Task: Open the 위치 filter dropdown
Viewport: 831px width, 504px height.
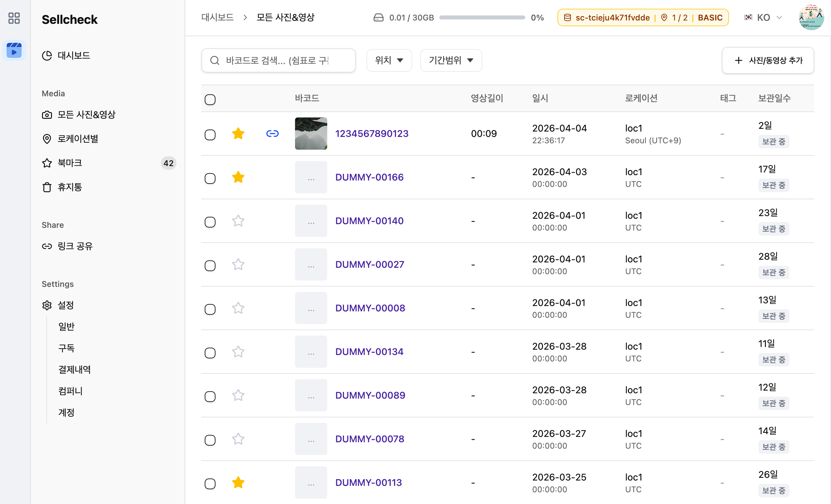Action: pos(389,60)
